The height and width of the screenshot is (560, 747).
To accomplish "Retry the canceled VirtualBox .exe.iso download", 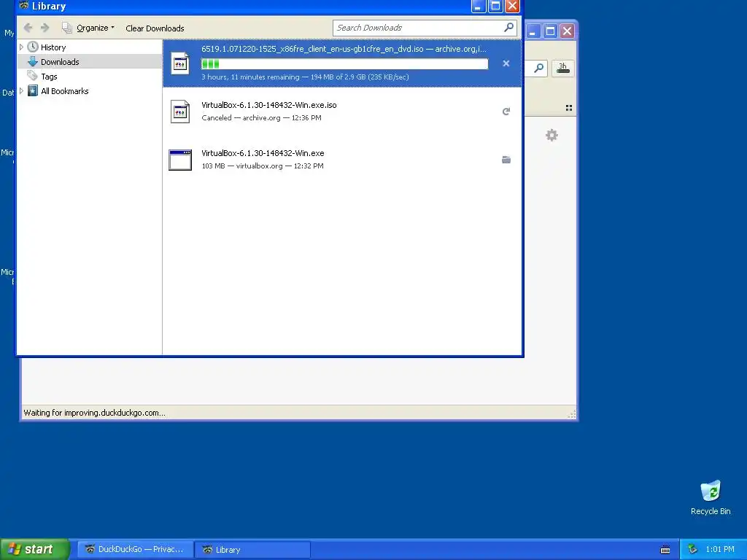I will [x=506, y=112].
